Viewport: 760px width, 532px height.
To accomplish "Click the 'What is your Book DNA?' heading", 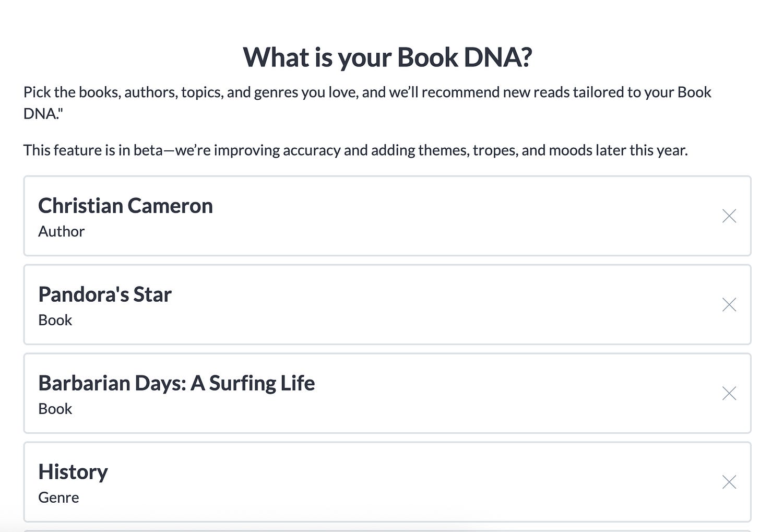I will coord(387,57).
